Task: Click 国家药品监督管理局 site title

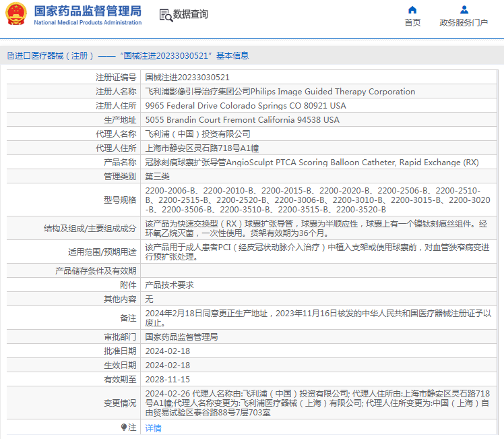Action: coord(88,11)
